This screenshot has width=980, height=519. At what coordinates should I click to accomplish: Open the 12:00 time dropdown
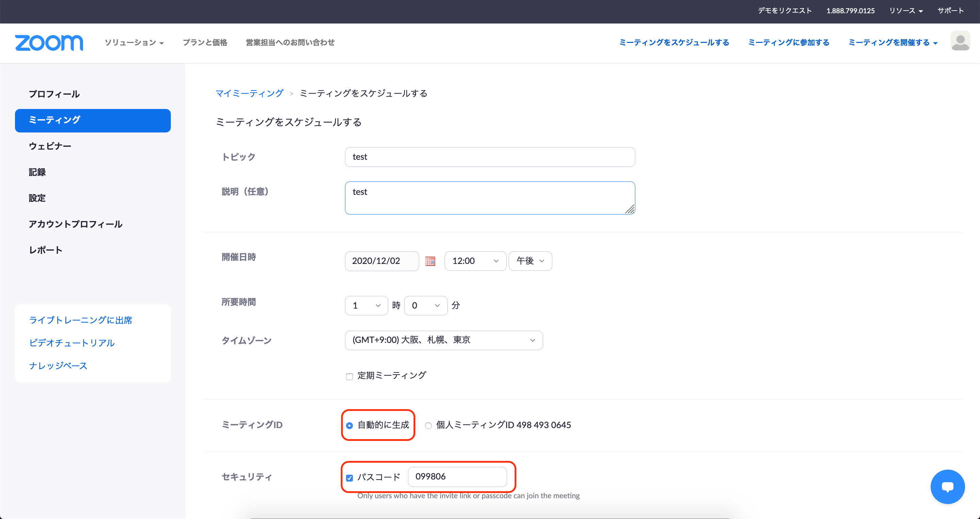pos(475,261)
